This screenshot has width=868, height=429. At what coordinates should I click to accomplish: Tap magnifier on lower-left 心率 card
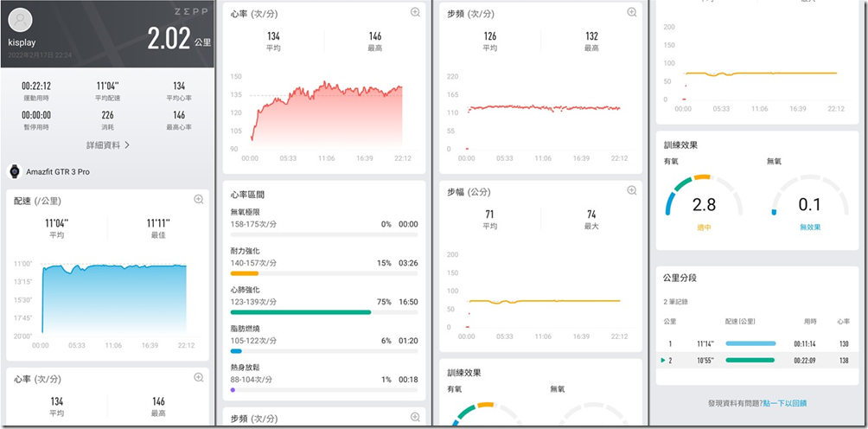(199, 378)
